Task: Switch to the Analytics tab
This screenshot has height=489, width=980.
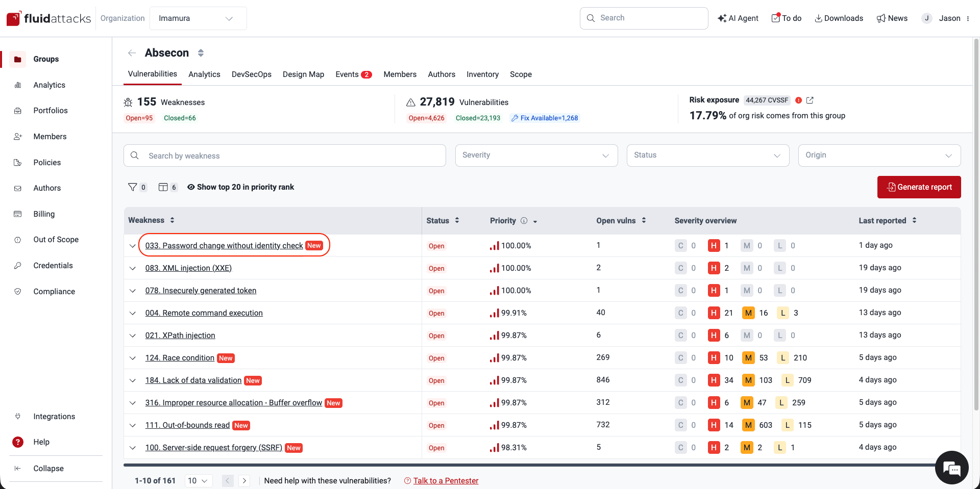Action: point(204,74)
